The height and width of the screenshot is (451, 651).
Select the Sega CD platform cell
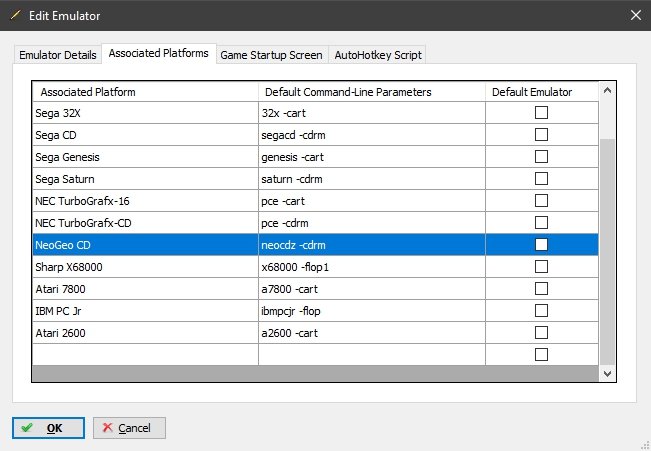click(x=145, y=135)
